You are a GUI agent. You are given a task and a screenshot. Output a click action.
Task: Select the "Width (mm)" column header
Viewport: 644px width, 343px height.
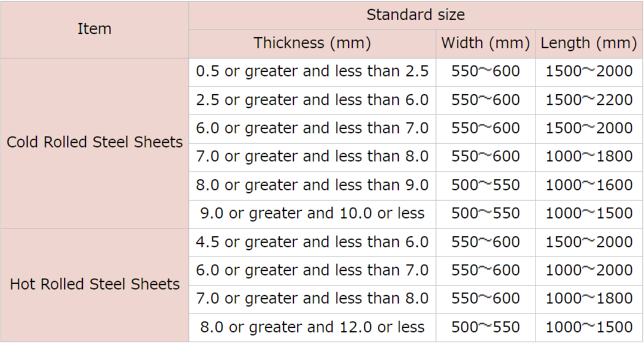coord(485,43)
